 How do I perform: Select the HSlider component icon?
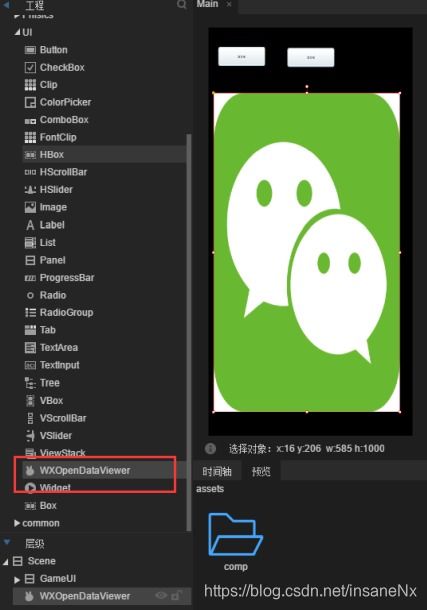click(x=30, y=190)
